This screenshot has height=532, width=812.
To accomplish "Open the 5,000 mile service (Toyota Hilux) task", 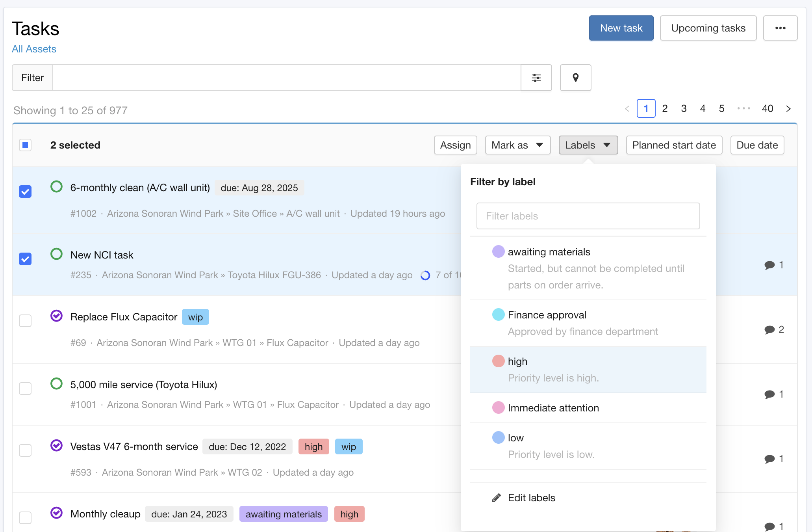I will click(x=144, y=385).
